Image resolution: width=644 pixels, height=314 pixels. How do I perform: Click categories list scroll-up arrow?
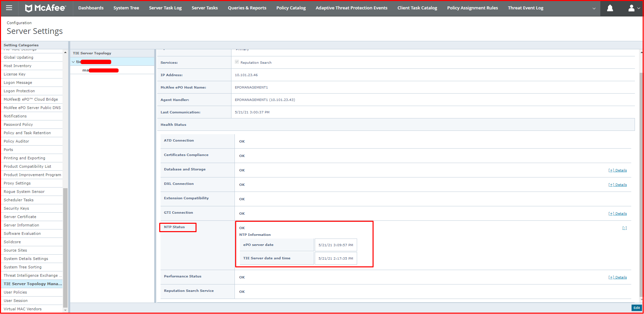(x=65, y=52)
